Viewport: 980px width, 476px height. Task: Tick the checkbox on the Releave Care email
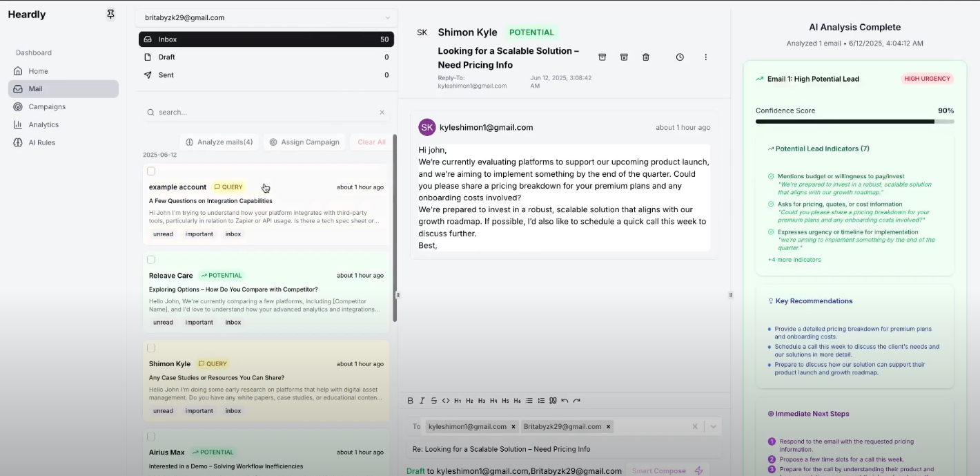tap(151, 260)
